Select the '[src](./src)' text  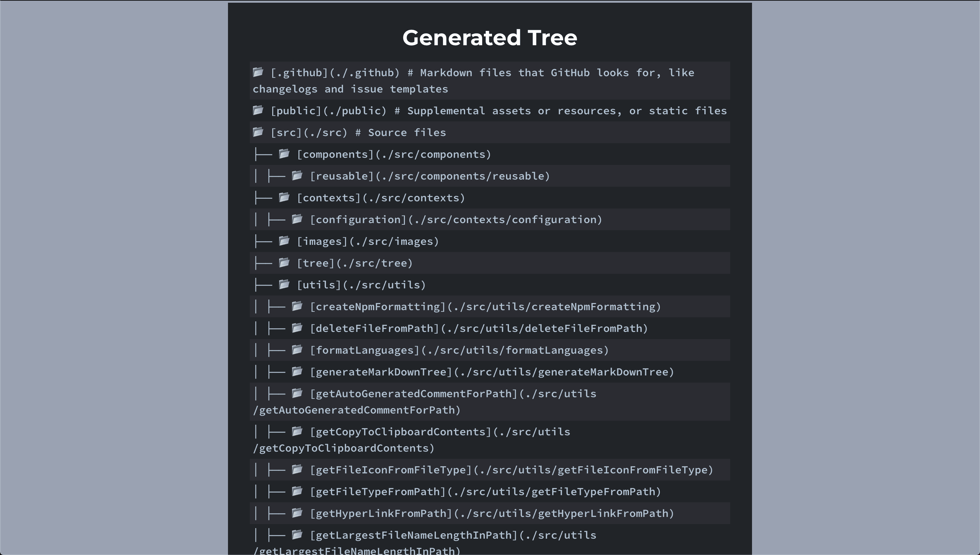click(x=309, y=133)
